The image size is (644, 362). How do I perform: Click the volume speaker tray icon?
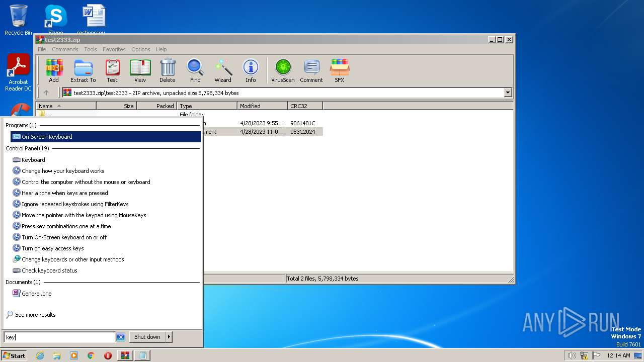[x=572, y=355]
